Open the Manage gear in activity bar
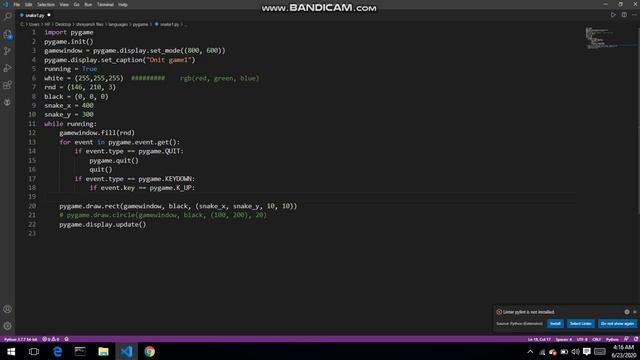 click(x=7, y=326)
